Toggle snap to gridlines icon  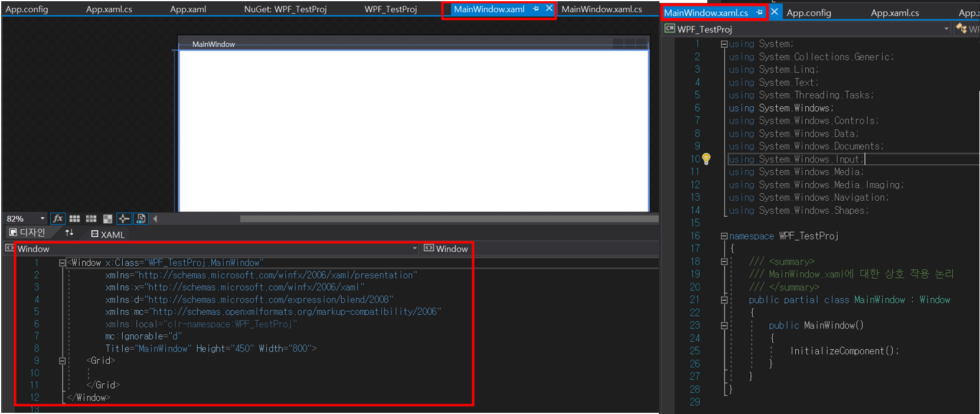coord(91,219)
